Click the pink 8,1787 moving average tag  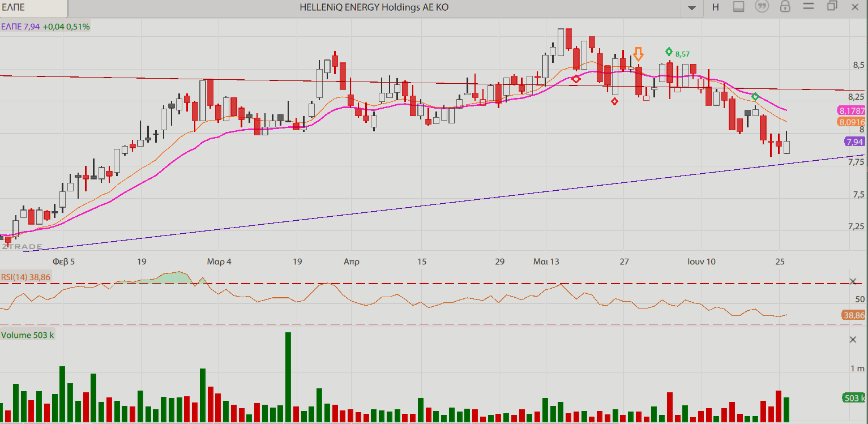(x=852, y=111)
